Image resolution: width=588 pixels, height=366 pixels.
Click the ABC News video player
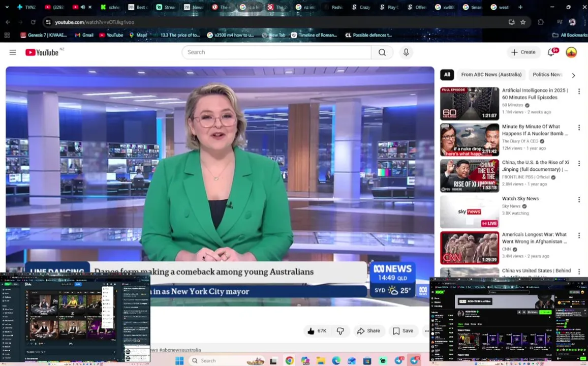[220, 187]
